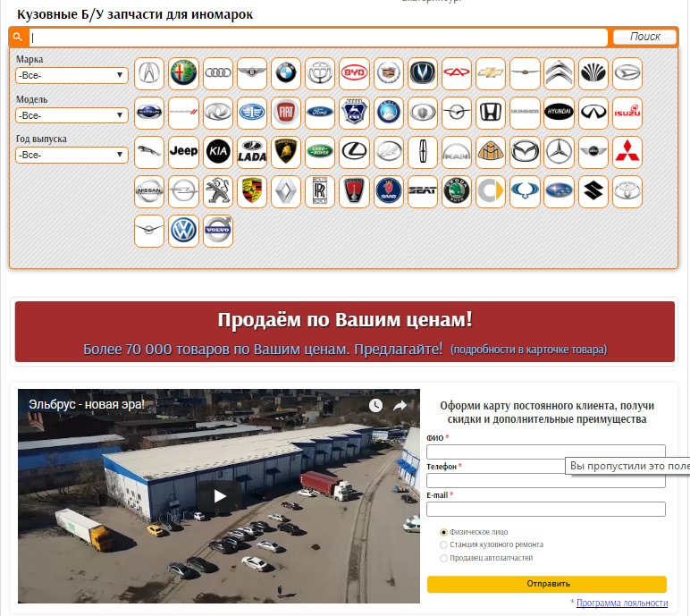
Task: Choose the Porsche crest logo
Action: 252,191
